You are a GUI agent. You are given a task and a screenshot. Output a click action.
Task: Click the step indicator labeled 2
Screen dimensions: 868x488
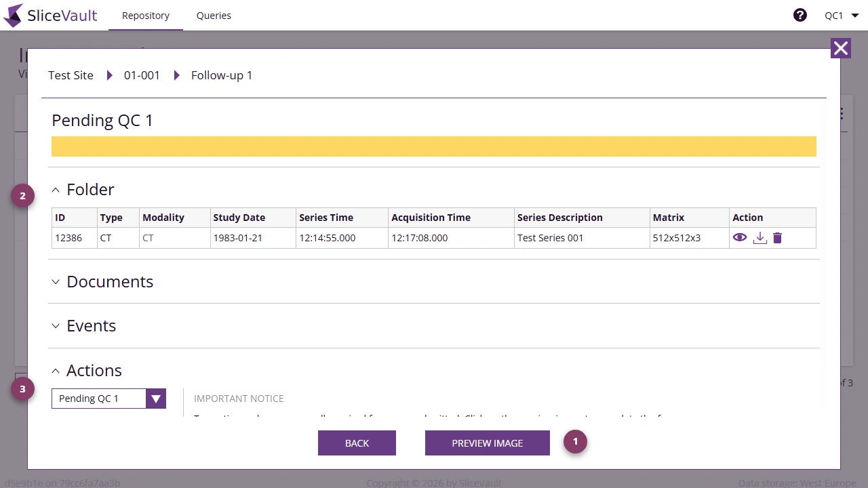22,195
